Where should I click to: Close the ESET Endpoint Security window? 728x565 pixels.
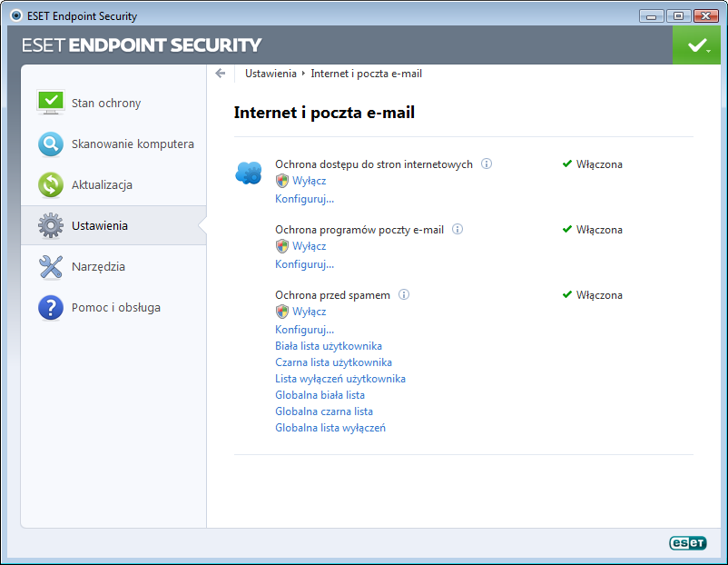coord(705,16)
